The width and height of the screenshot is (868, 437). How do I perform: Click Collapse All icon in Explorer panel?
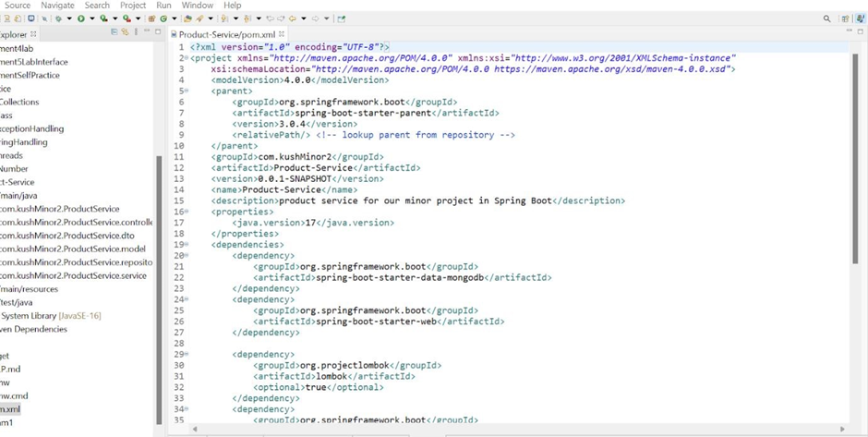[114, 32]
